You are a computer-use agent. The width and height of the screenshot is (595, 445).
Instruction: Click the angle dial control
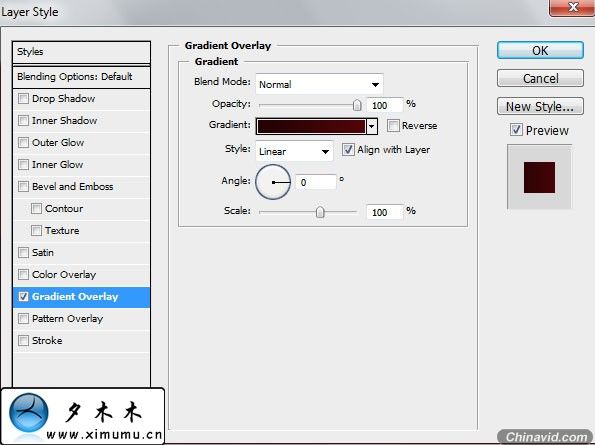(x=273, y=182)
